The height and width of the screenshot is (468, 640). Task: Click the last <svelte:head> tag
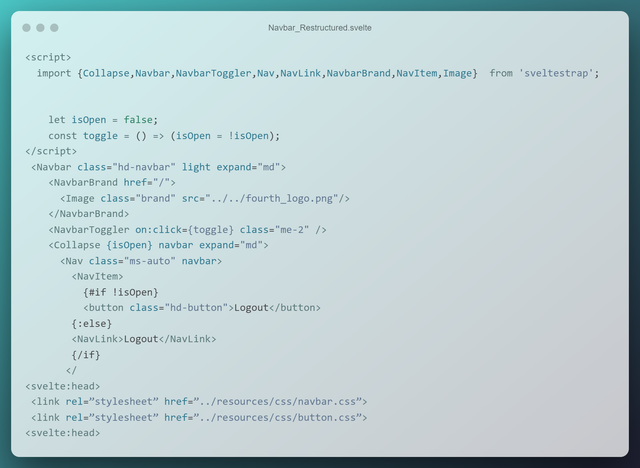coord(62,433)
